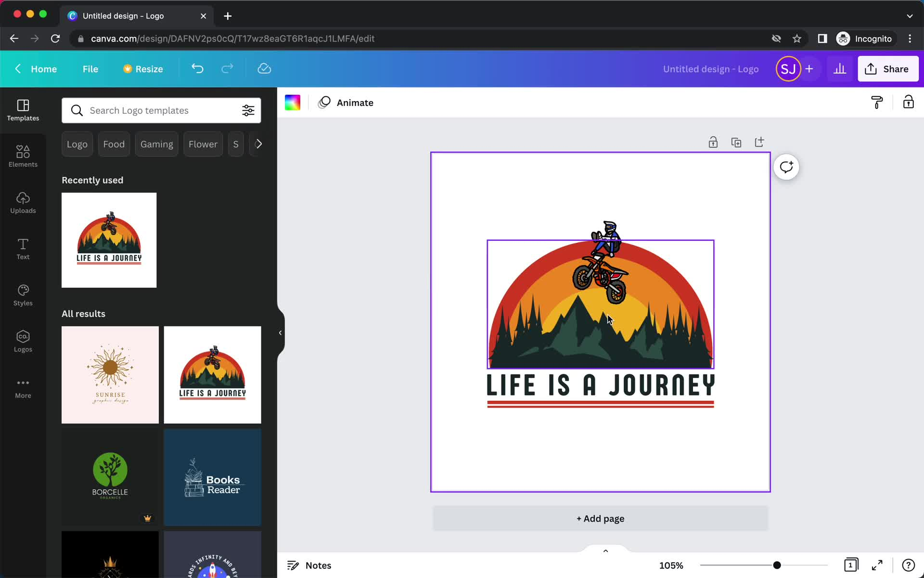Open the grid view pages icon
The width and height of the screenshot is (924, 578).
[x=851, y=565]
